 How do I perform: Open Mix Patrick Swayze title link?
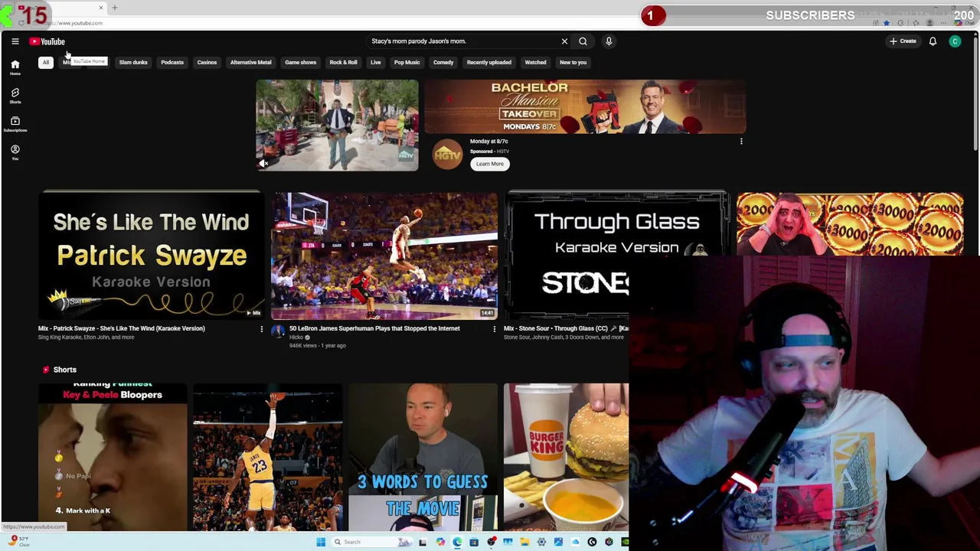122,328
